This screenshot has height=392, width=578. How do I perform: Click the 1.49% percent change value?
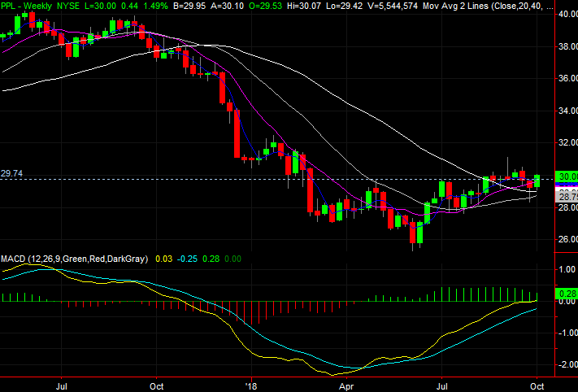click(x=155, y=6)
